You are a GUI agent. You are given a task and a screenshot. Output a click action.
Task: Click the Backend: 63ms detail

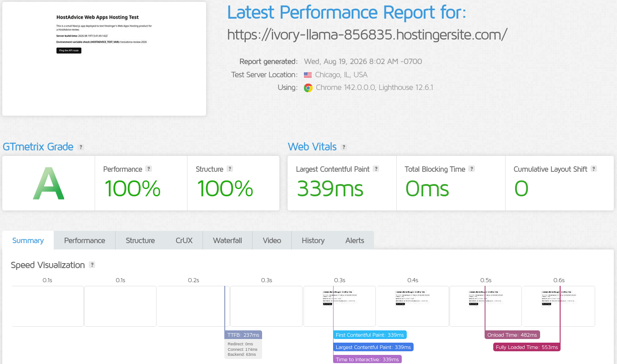point(242,354)
